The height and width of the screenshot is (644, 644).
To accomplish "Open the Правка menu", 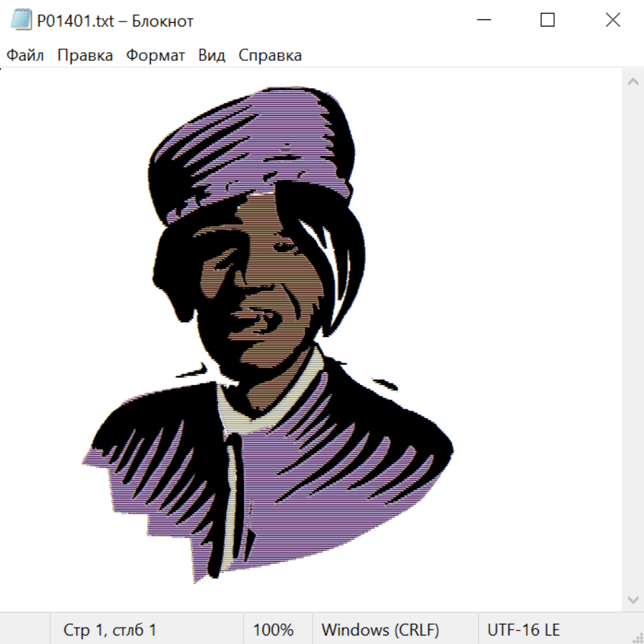I will click(85, 56).
